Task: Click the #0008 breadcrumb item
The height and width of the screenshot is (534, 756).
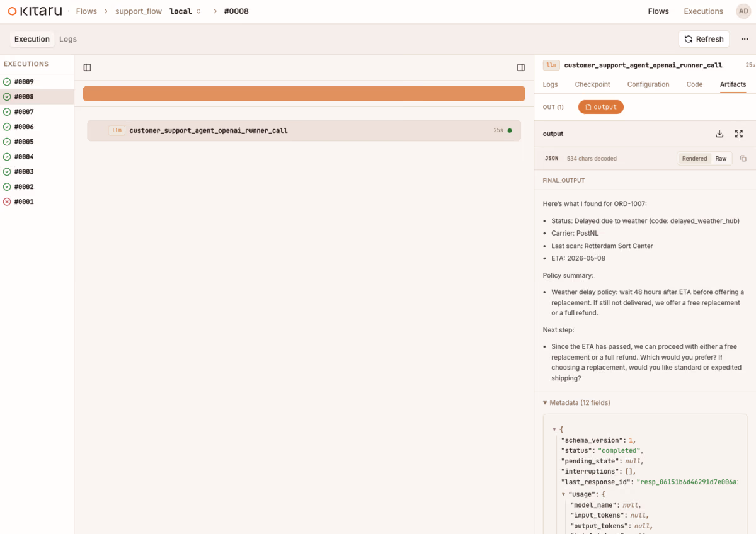Action: point(236,11)
